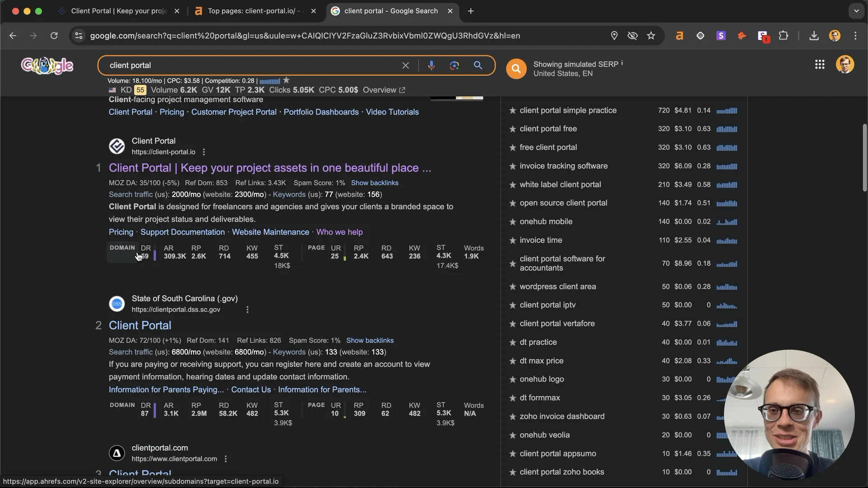Open the Chrome downloads icon

(x=814, y=36)
